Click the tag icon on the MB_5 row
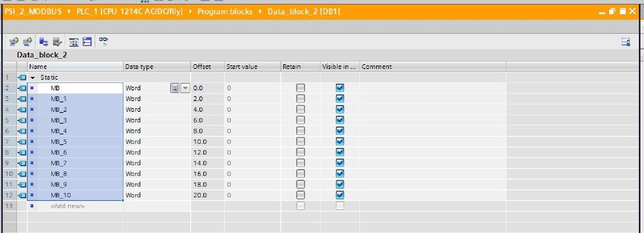This screenshot has width=644, height=233. coord(22,141)
